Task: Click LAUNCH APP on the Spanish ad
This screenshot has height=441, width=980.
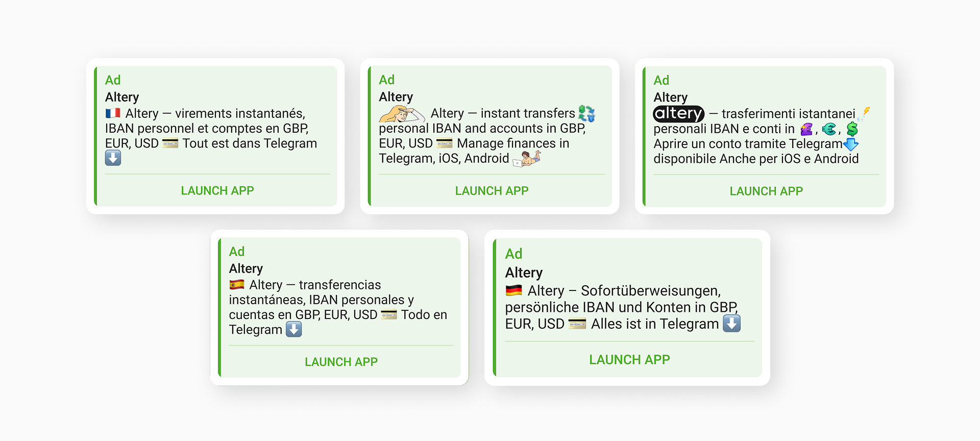Action: click(x=341, y=361)
